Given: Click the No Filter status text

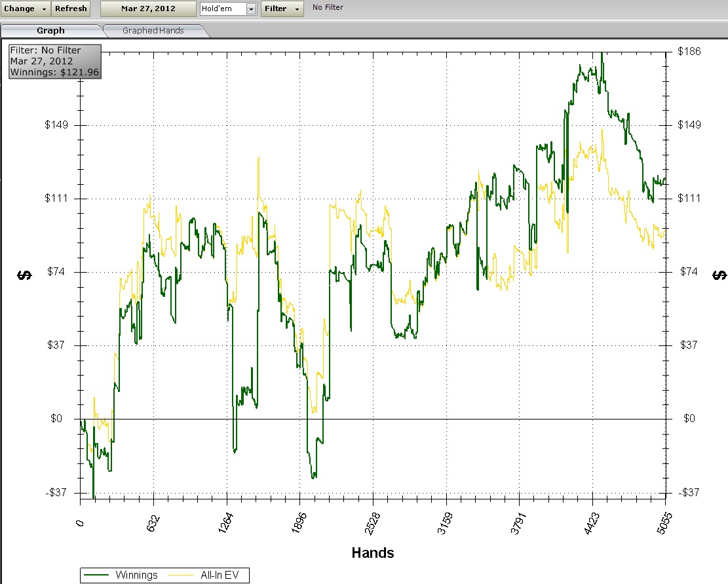Looking at the screenshot, I should [x=328, y=8].
